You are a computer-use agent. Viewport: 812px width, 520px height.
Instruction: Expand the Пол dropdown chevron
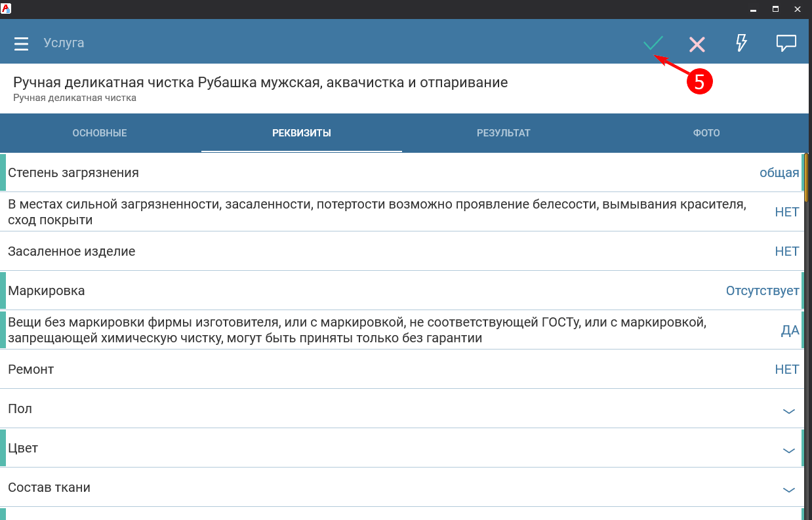(789, 411)
